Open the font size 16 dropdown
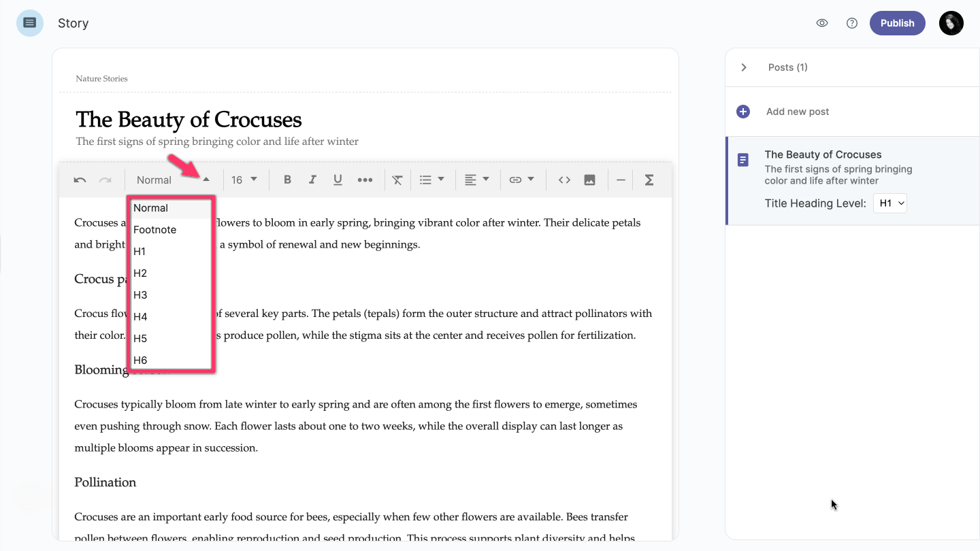This screenshot has height=551, width=980. [244, 180]
